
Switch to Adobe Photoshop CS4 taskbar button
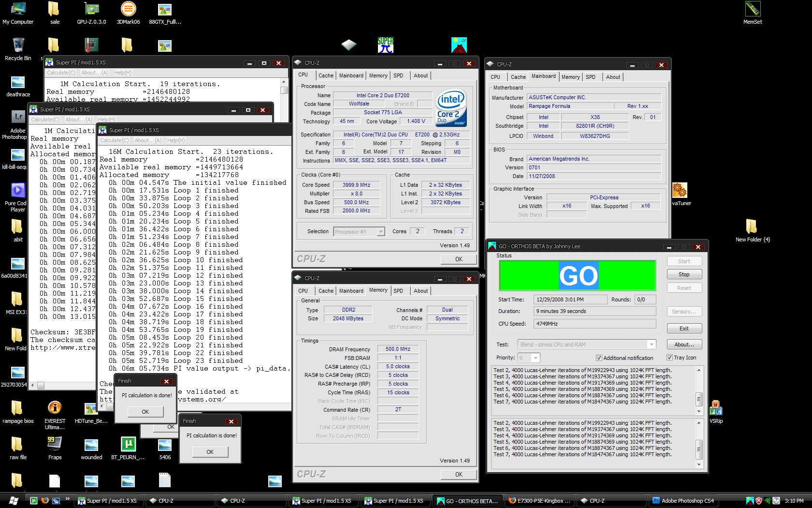click(684, 501)
